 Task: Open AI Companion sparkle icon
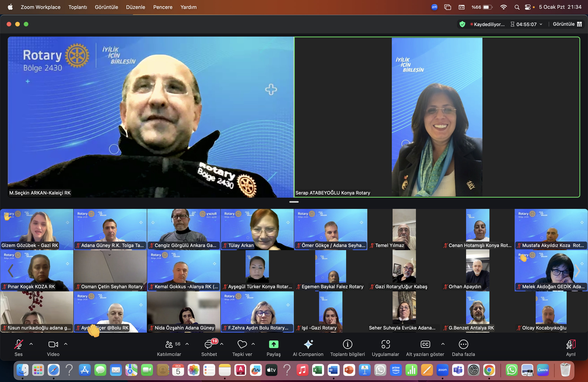[x=308, y=344]
